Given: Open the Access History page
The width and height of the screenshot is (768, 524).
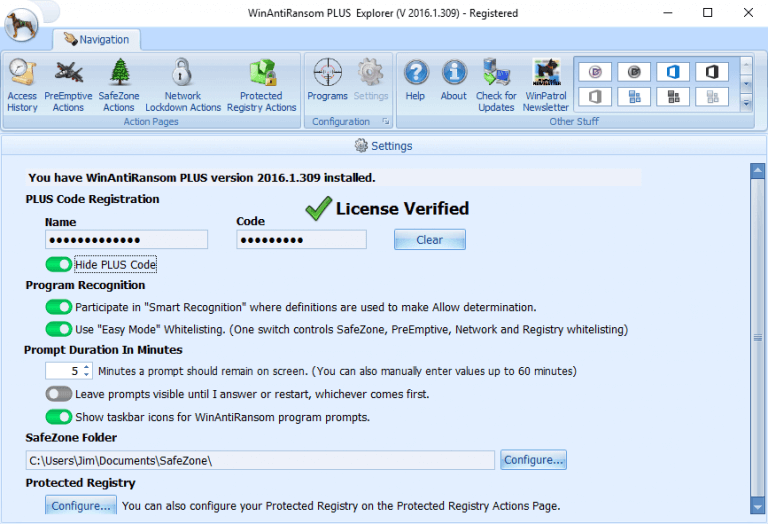Looking at the screenshot, I should (22, 85).
